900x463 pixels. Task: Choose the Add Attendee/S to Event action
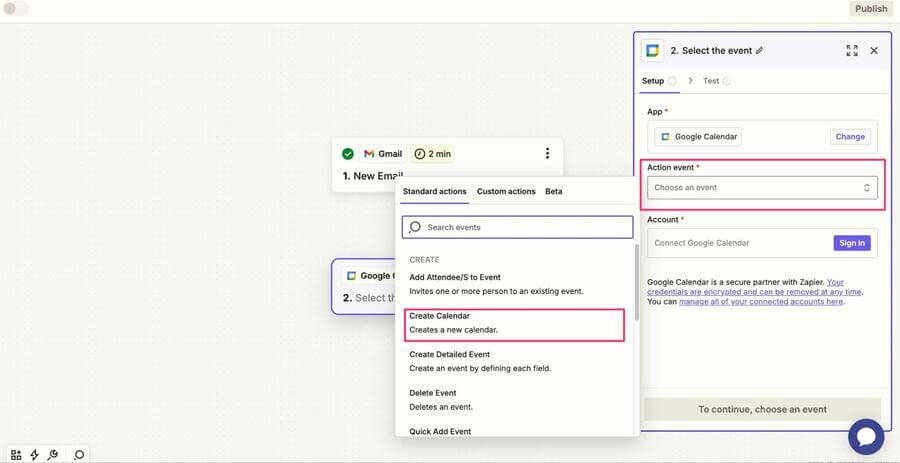[x=515, y=284]
